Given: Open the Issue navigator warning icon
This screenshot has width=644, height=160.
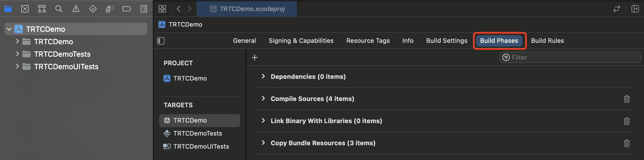Looking at the screenshot, I should [x=76, y=9].
